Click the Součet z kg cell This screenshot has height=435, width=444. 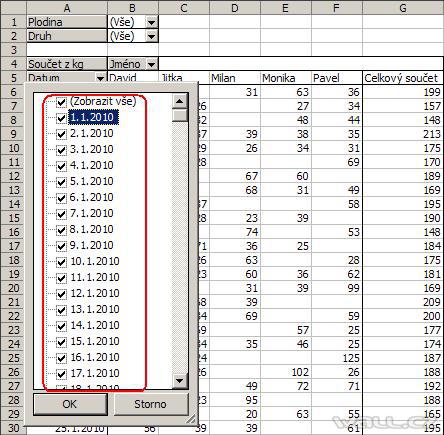67,64
